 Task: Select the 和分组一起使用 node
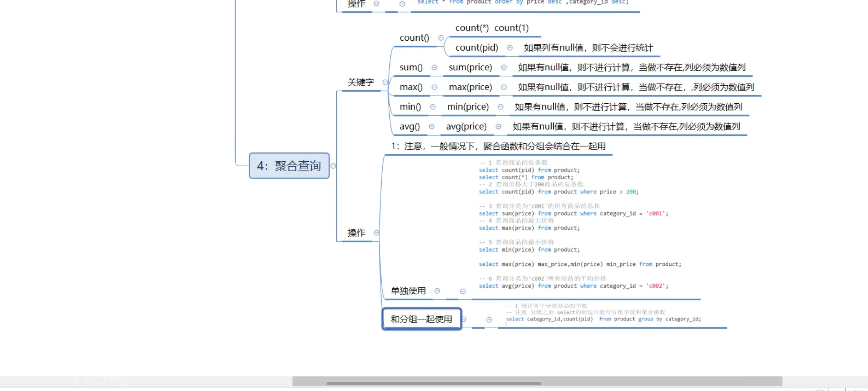(421, 319)
